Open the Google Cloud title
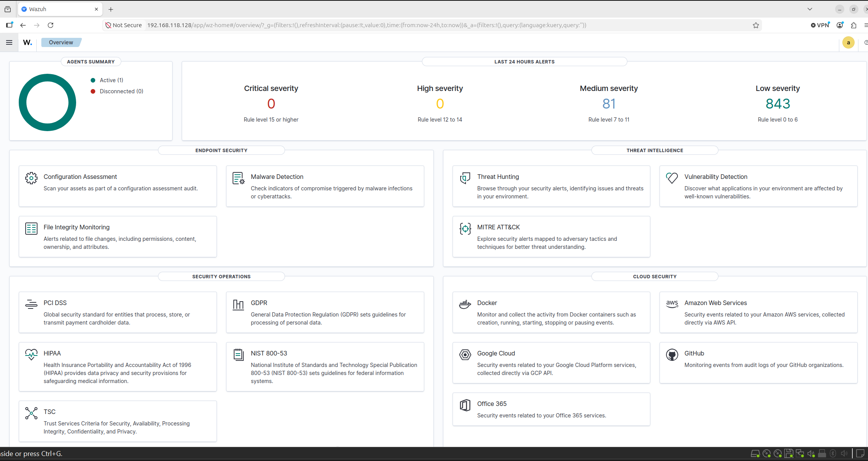The height and width of the screenshot is (461, 868). pyautogui.click(x=496, y=353)
